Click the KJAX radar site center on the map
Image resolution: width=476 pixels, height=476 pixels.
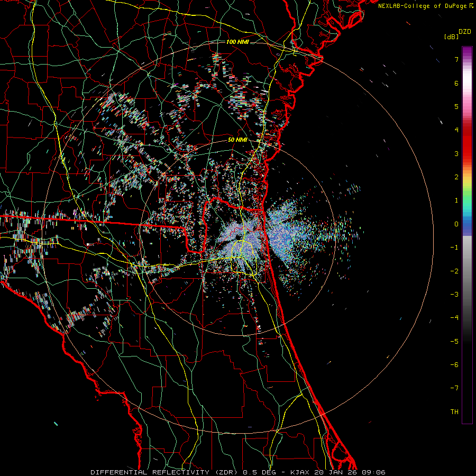pyautogui.click(x=237, y=237)
